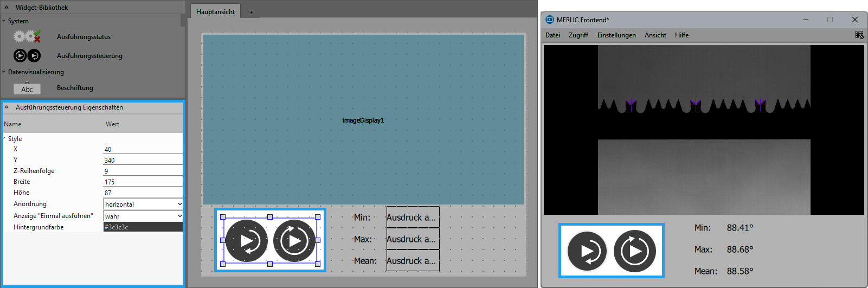Viewport: 868px width, 288px height.
Task: Collapse the System category in widget library
Action: 4,21
